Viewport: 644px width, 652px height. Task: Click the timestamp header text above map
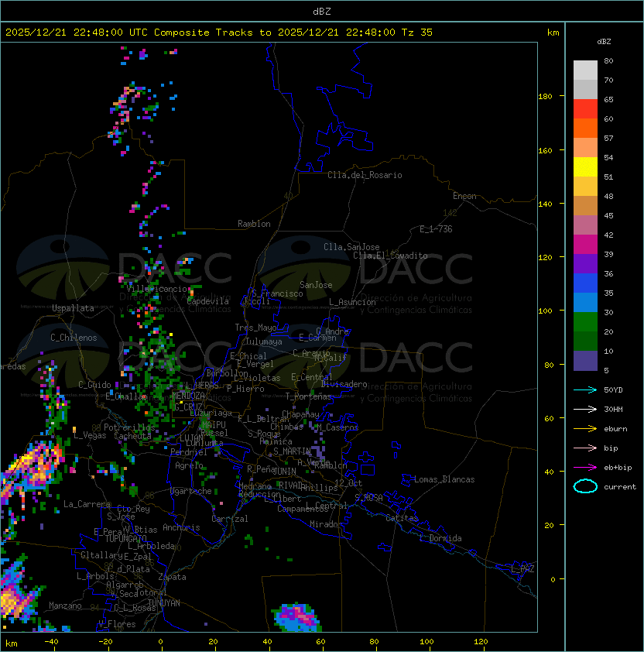click(x=219, y=33)
